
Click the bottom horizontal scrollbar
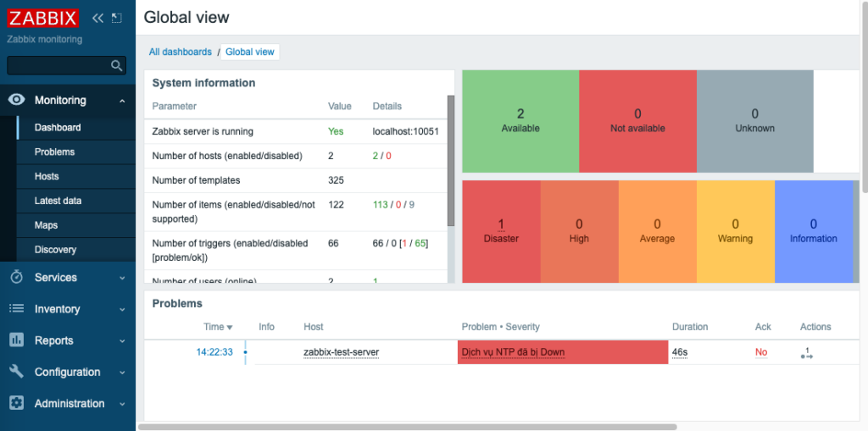pyautogui.click(x=408, y=427)
